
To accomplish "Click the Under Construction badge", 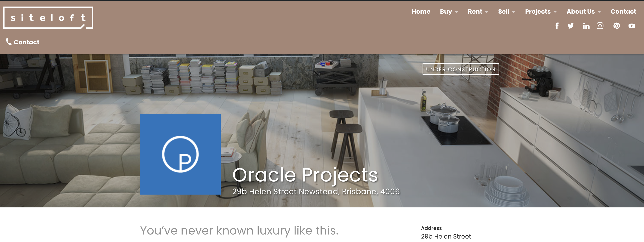I will [x=461, y=69].
